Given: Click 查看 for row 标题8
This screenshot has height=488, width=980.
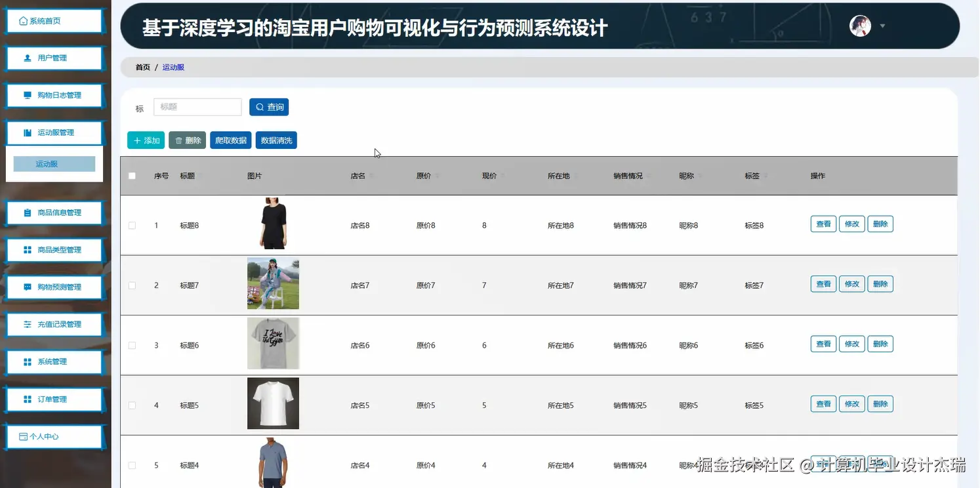Looking at the screenshot, I should (823, 224).
